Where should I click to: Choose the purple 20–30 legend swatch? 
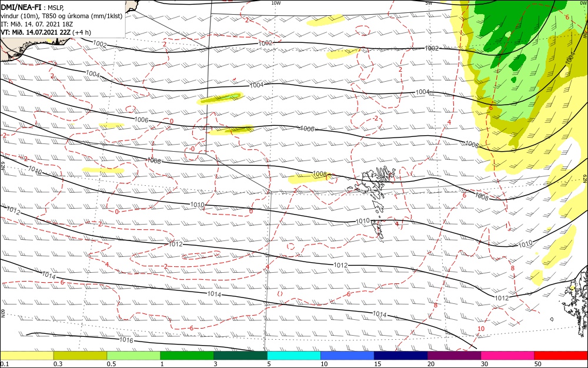click(x=454, y=356)
